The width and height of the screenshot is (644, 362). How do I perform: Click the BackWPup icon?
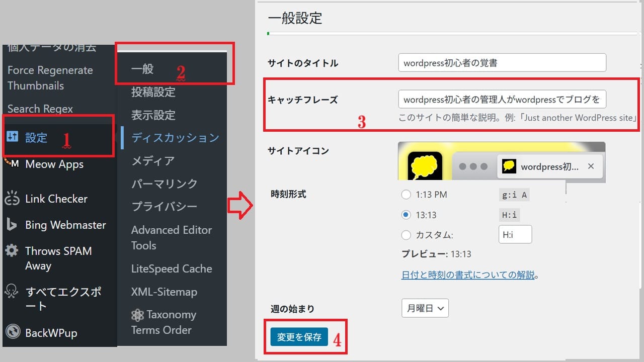(x=12, y=332)
